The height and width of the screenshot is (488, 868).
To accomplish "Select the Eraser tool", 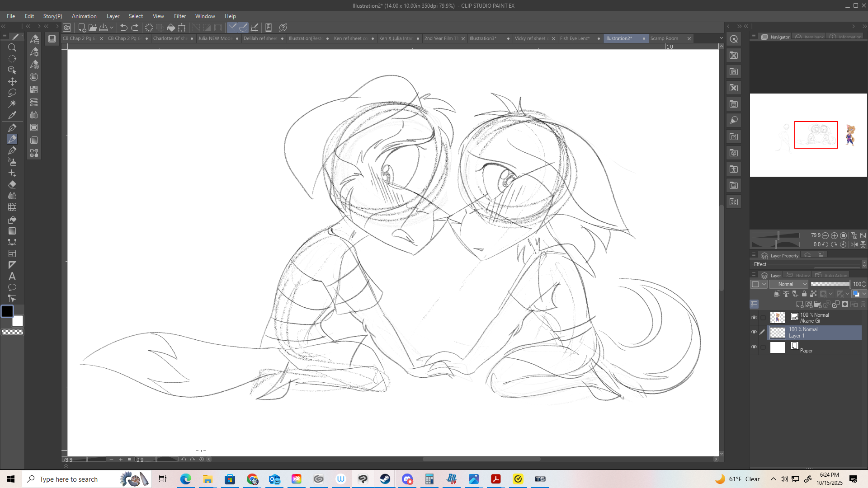I will 12,184.
